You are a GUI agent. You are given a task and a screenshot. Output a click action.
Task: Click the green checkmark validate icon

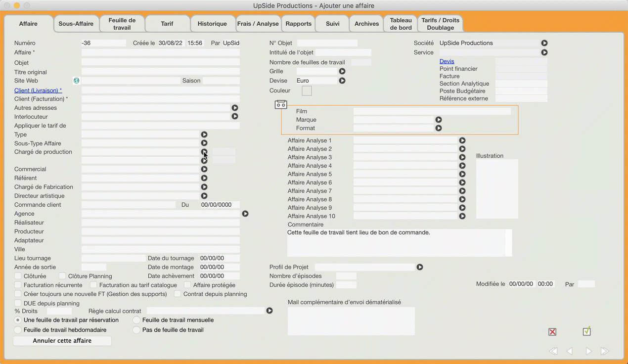(586, 331)
